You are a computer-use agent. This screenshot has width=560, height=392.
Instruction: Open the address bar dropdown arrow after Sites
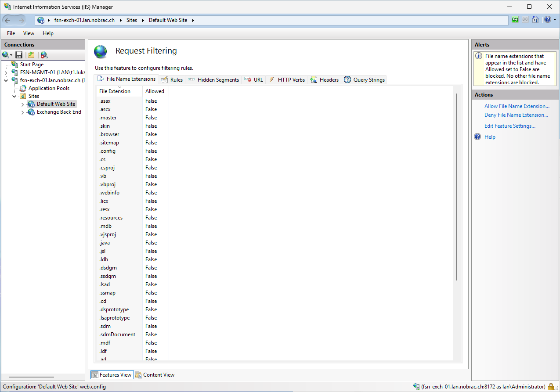[143, 20]
